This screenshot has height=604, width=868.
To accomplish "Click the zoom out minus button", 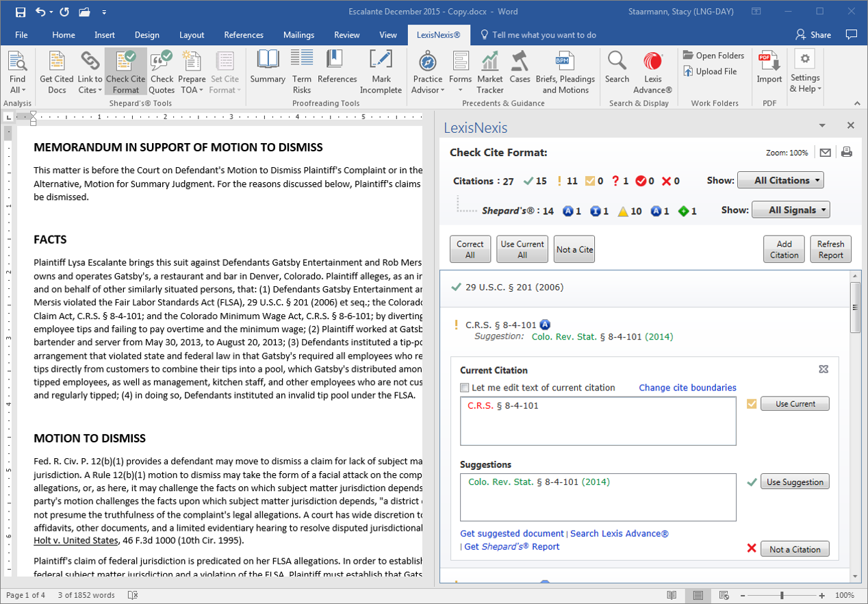I will coord(744,595).
